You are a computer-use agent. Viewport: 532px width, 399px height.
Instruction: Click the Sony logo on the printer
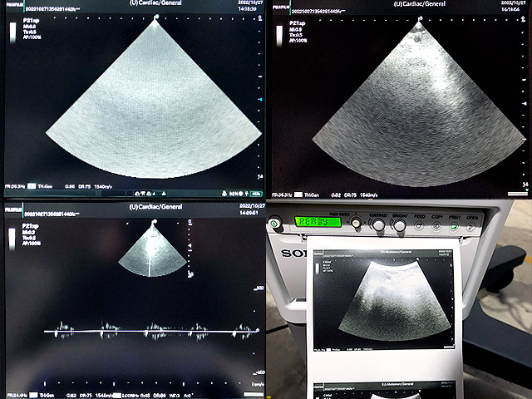point(293,253)
